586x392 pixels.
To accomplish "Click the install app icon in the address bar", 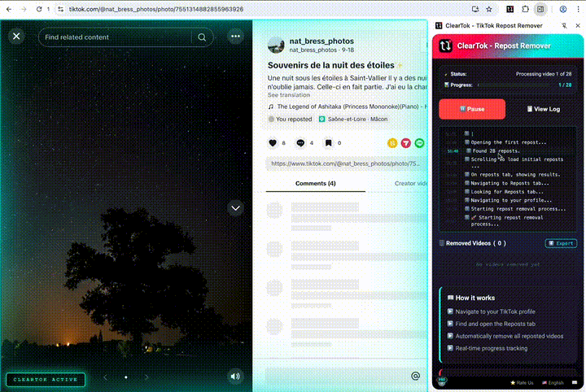I will [x=475, y=9].
